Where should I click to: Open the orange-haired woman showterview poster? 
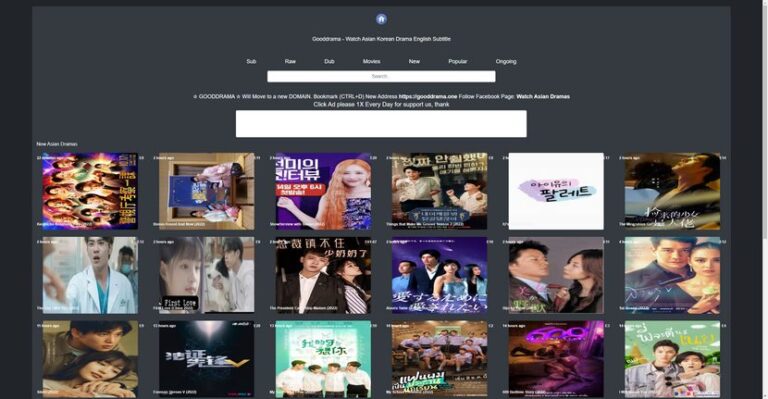[x=323, y=191]
